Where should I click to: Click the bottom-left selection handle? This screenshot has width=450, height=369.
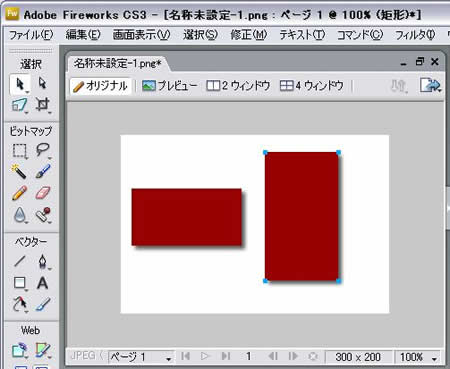pyautogui.click(x=265, y=281)
